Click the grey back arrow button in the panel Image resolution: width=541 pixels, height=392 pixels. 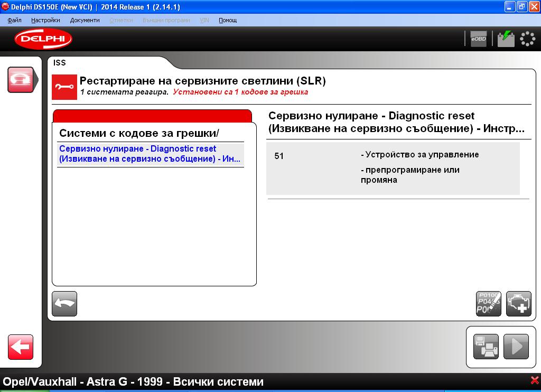tap(64, 304)
